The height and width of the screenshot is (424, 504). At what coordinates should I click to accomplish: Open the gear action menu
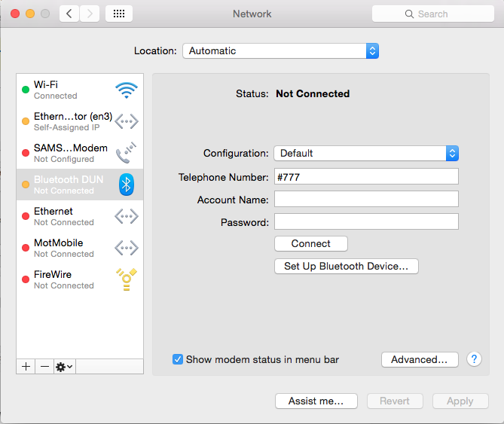click(65, 367)
